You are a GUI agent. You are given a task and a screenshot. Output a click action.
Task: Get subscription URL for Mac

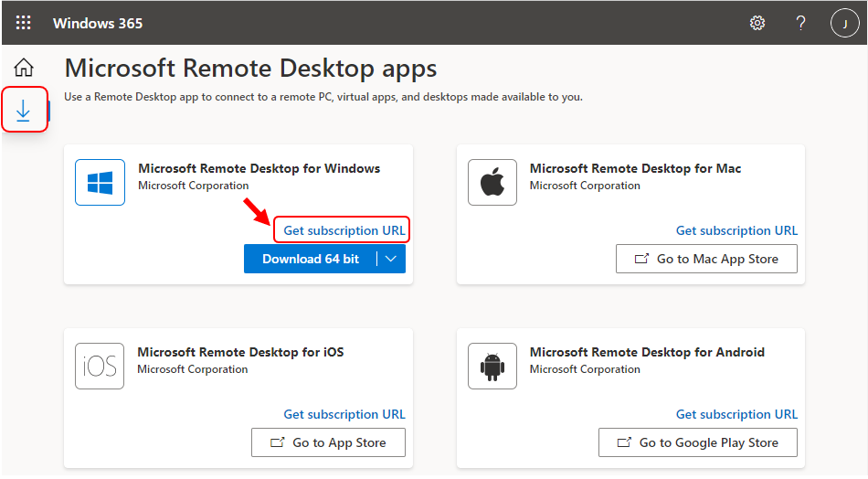click(736, 230)
